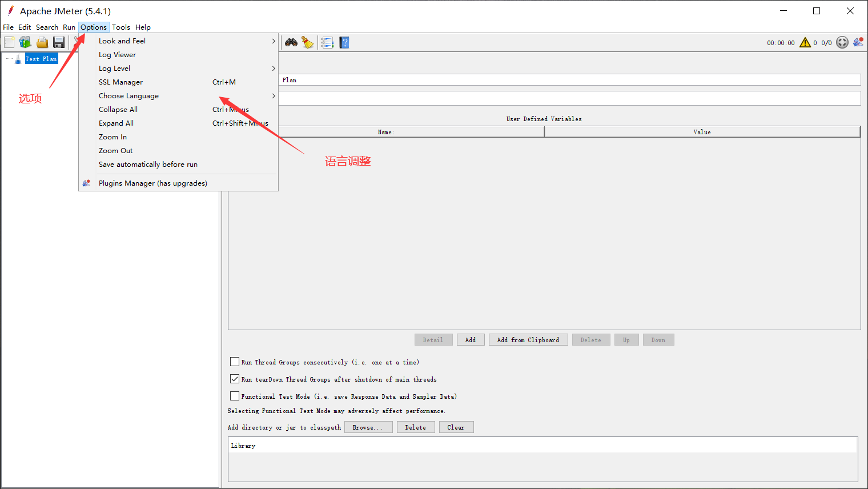The width and height of the screenshot is (868, 489).
Task: Open the File menu
Action: pos(9,27)
